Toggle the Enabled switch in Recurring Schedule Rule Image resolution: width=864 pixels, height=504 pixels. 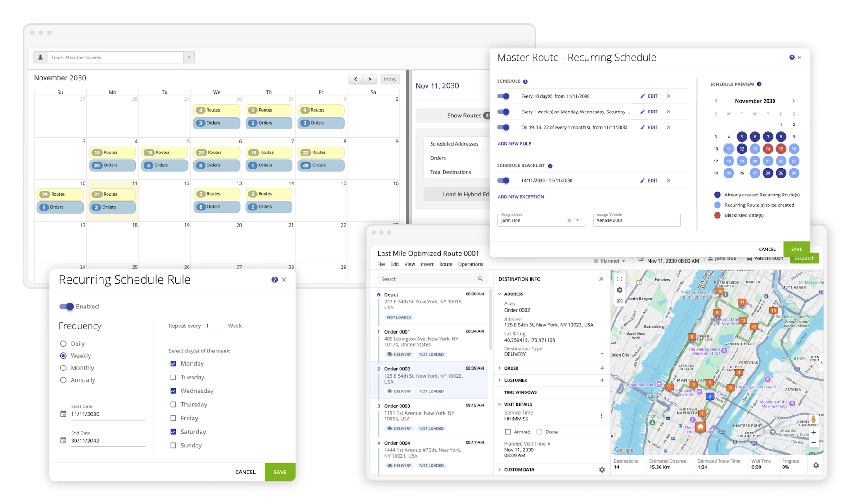point(67,307)
